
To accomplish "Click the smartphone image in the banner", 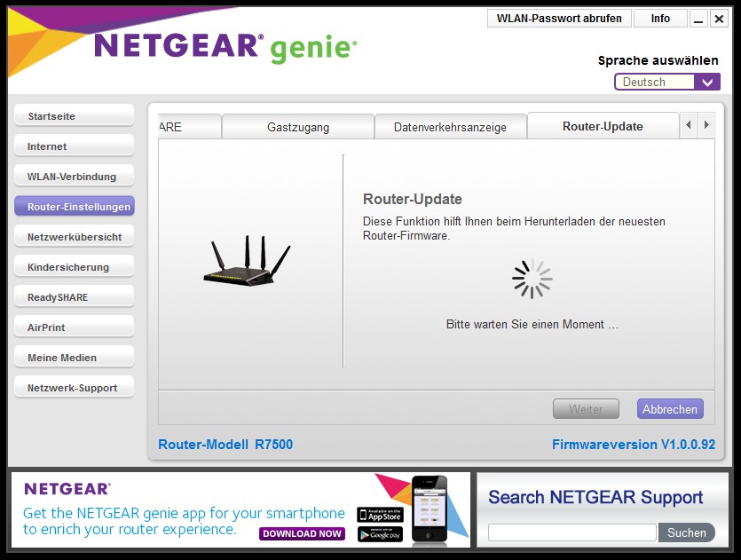I will click(x=430, y=509).
